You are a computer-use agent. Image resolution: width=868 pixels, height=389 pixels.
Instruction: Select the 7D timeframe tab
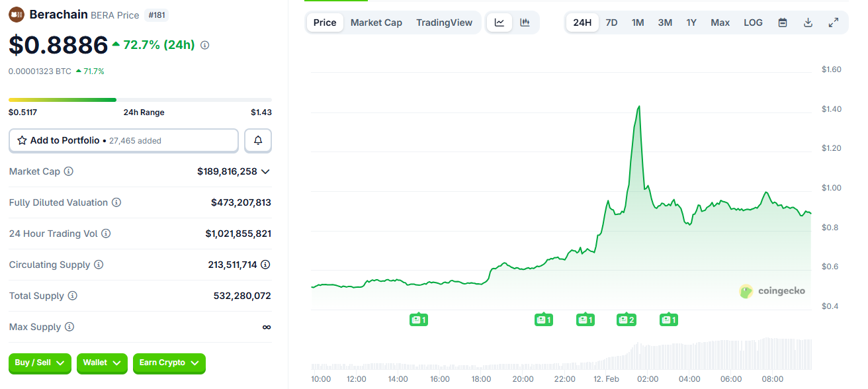[x=611, y=22]
